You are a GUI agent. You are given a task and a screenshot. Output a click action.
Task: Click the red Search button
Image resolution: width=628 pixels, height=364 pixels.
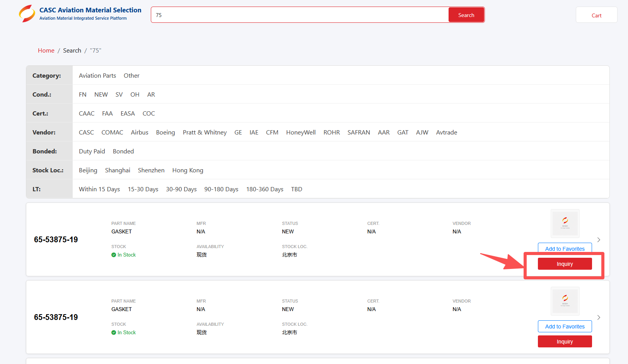click(x=466, y=15)
